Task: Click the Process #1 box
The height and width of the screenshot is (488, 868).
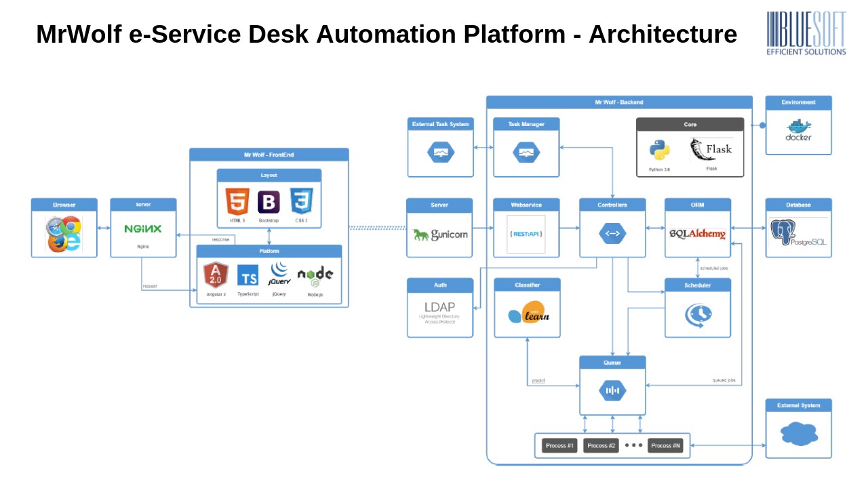Action: pyautogui.click(x=559, y=446)
